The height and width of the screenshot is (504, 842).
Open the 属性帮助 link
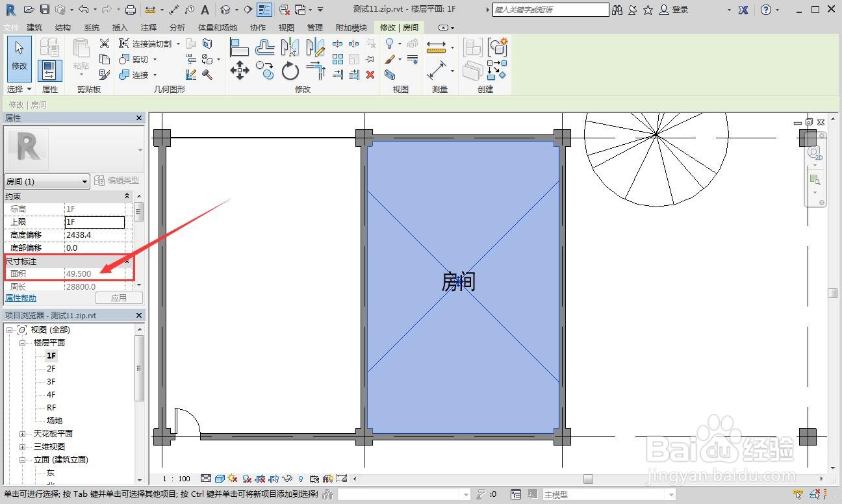(21, 298)
